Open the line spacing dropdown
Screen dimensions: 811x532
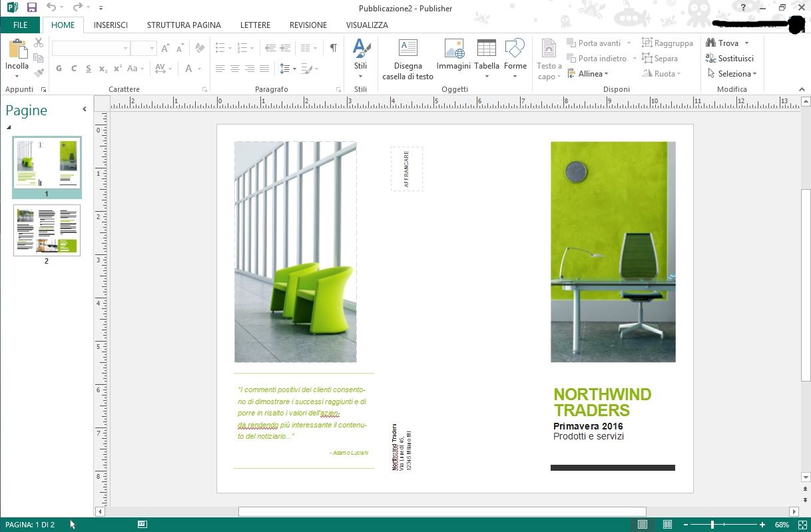(x=294, y=69)
